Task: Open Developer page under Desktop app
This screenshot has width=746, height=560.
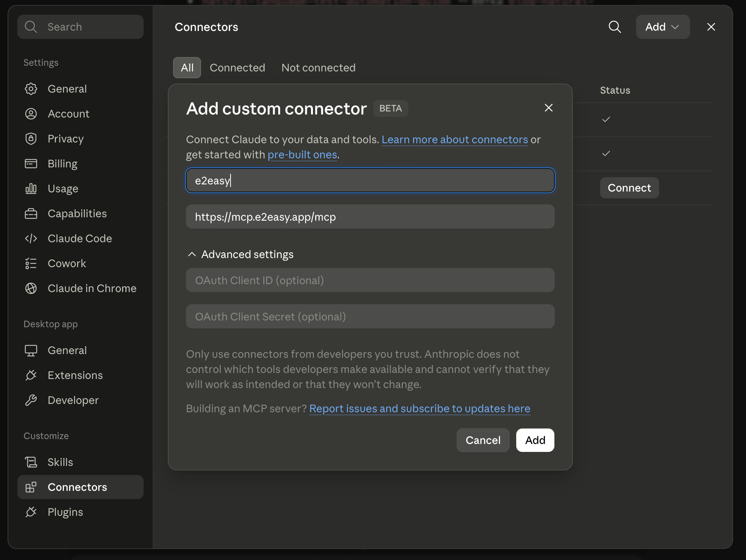Action: (x=80, y=400)
